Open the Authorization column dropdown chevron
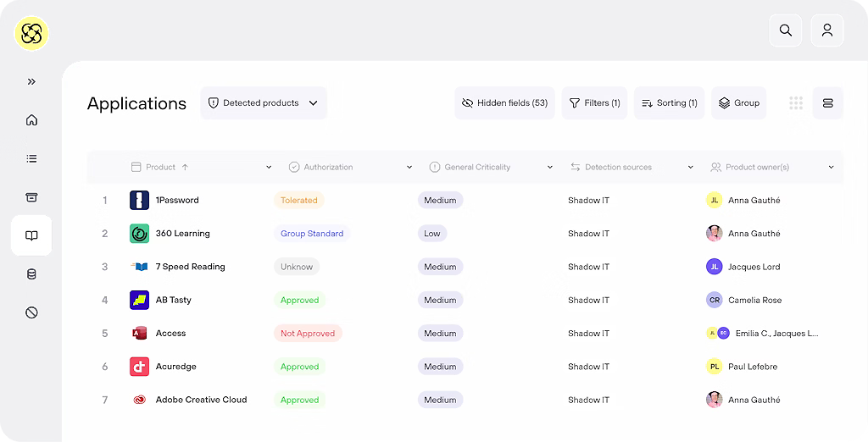The height and width of the screenshot is (442, 868). (x=409, y=167)
